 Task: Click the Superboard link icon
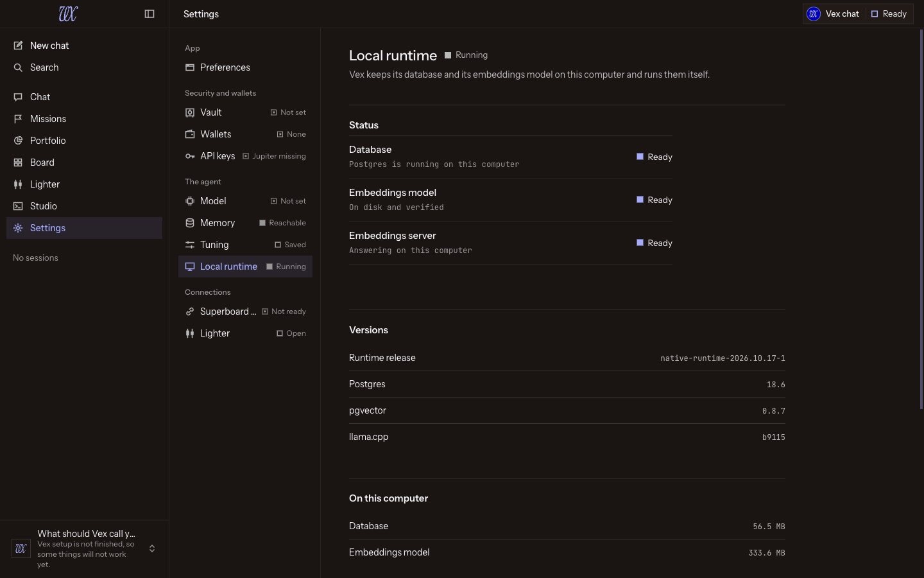coord(190,311)
